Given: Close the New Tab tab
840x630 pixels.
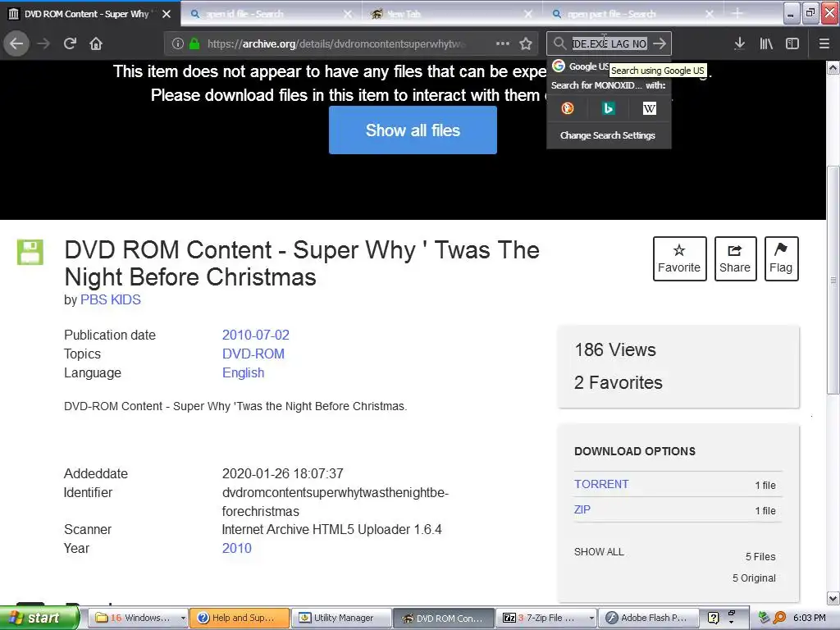Looking at the screenshot, I should pos(528,14).
